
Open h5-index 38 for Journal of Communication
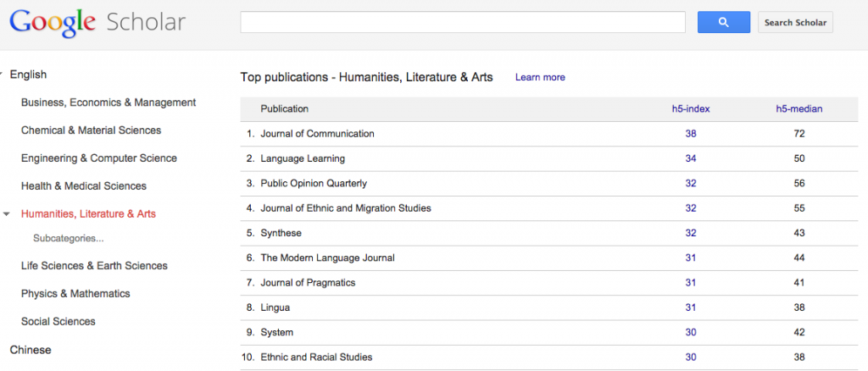click(x=690, y=134)
